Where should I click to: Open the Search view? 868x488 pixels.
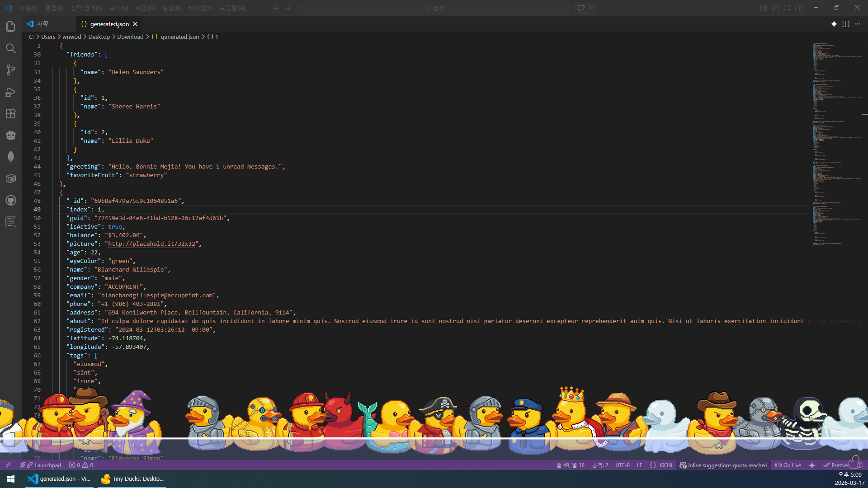pyautogui.click(x=11, y=48)
